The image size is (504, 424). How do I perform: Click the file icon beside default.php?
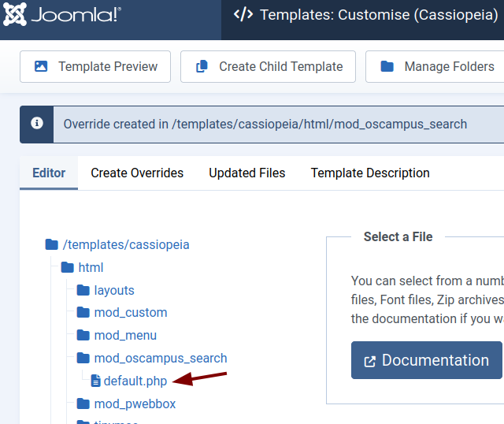click(x=95, y=381)
